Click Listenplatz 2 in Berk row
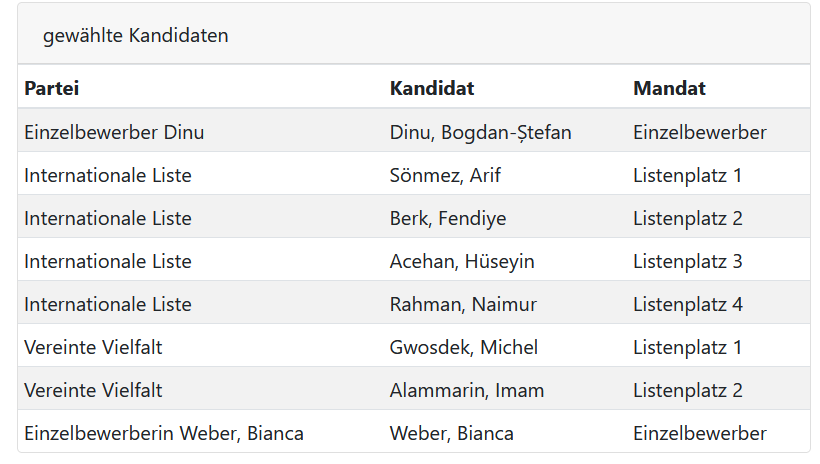 point(688,218)
